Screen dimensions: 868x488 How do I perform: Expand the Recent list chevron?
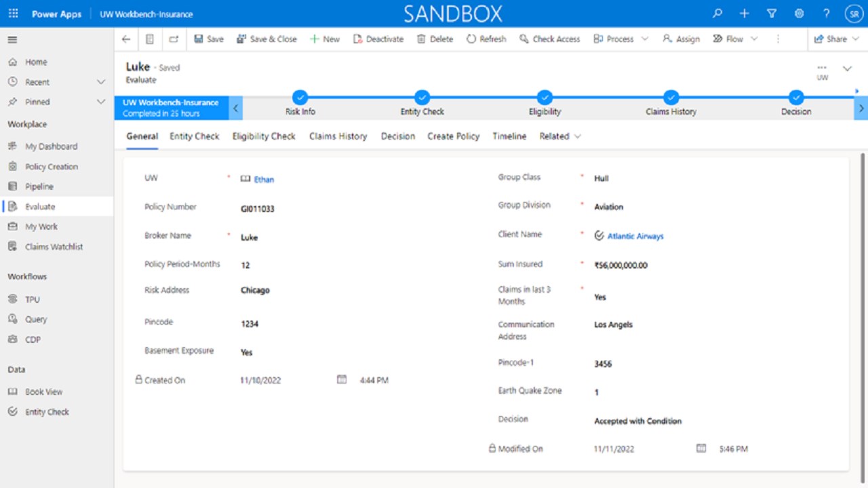[101, 82]
